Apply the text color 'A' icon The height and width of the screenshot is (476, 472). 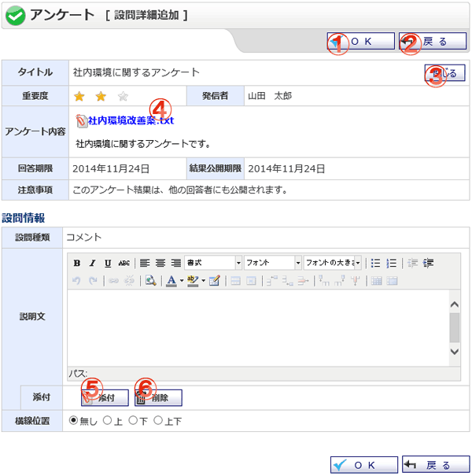click(171, 281)
